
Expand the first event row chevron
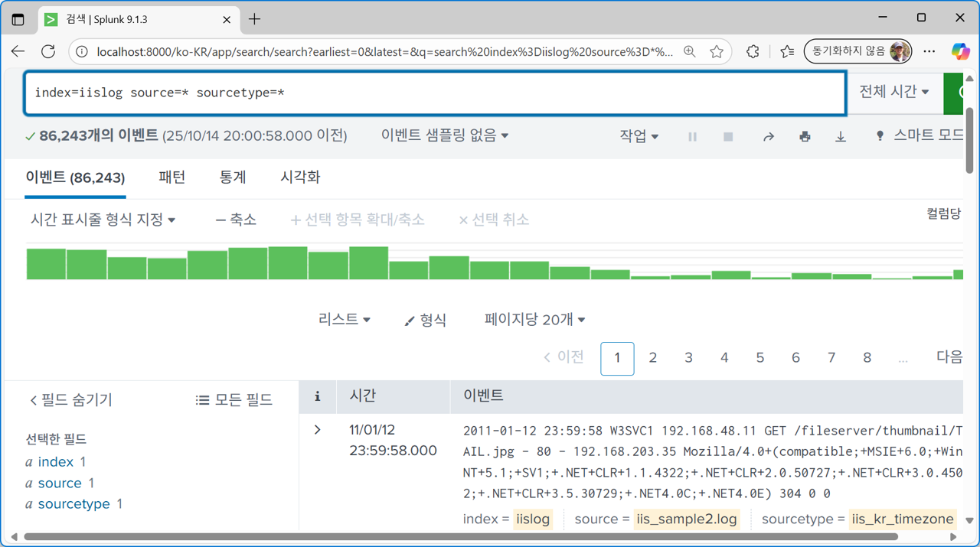[x=318, y=430]
